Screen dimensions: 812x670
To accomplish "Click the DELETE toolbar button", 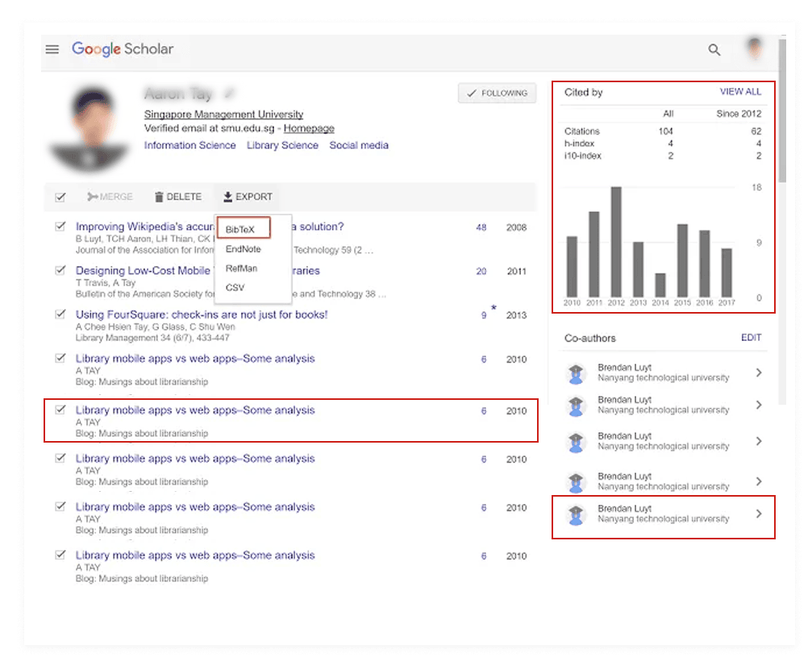I will (178, 197).
